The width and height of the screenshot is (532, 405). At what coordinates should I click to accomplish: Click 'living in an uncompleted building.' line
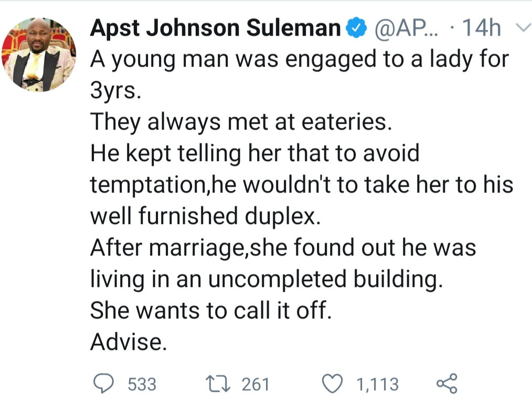267,279
